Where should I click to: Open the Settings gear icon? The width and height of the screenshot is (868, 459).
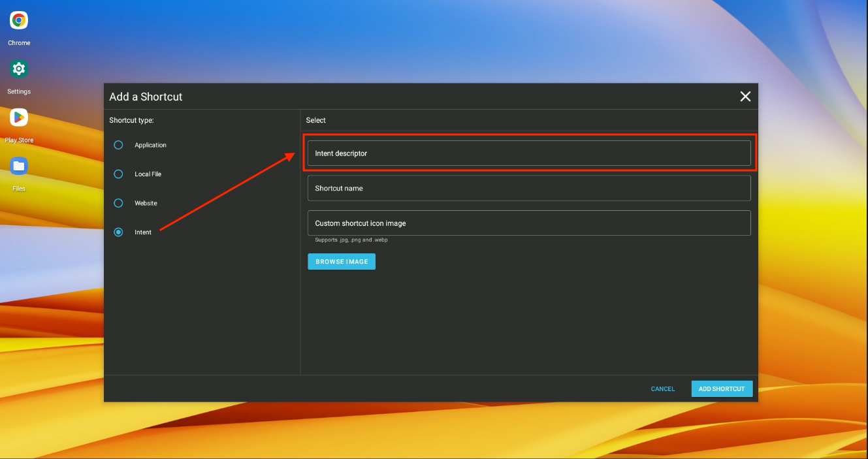tap(19, 69)
